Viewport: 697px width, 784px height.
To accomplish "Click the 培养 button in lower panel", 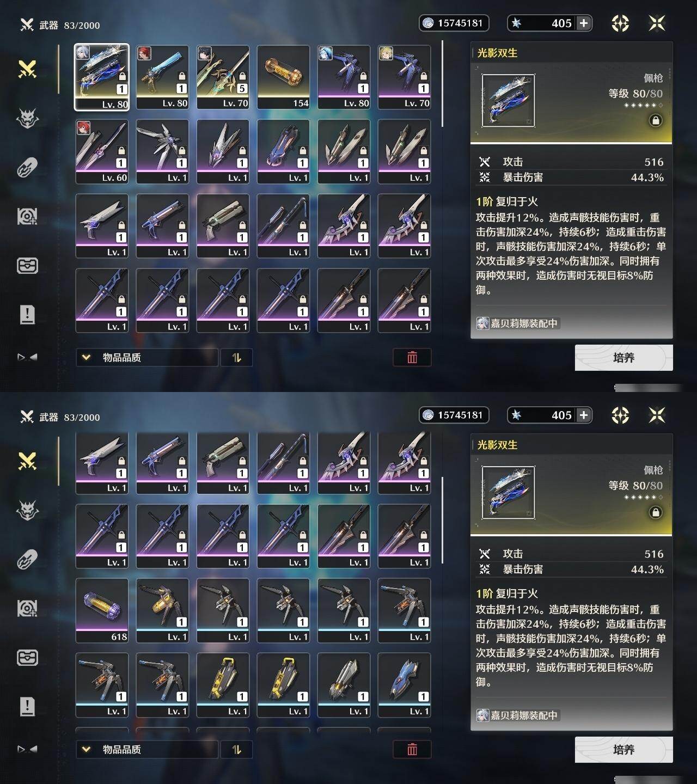I will [623, 750].
